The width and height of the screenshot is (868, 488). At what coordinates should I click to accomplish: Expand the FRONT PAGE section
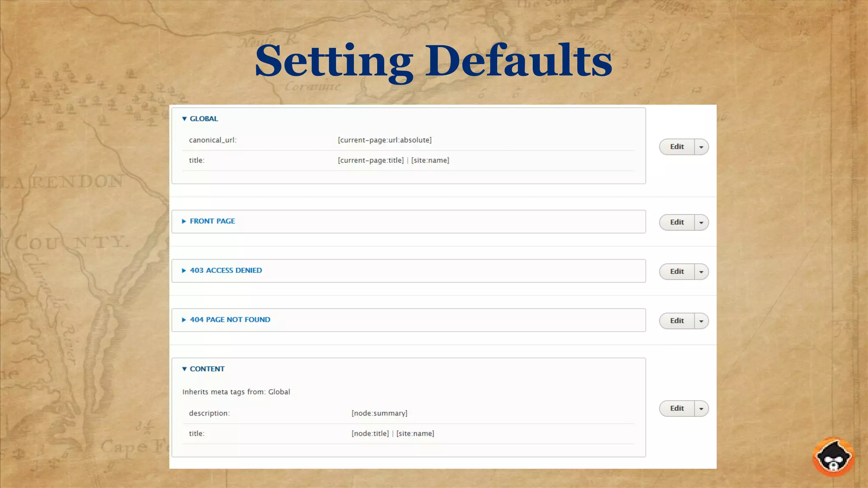point(209,221)
